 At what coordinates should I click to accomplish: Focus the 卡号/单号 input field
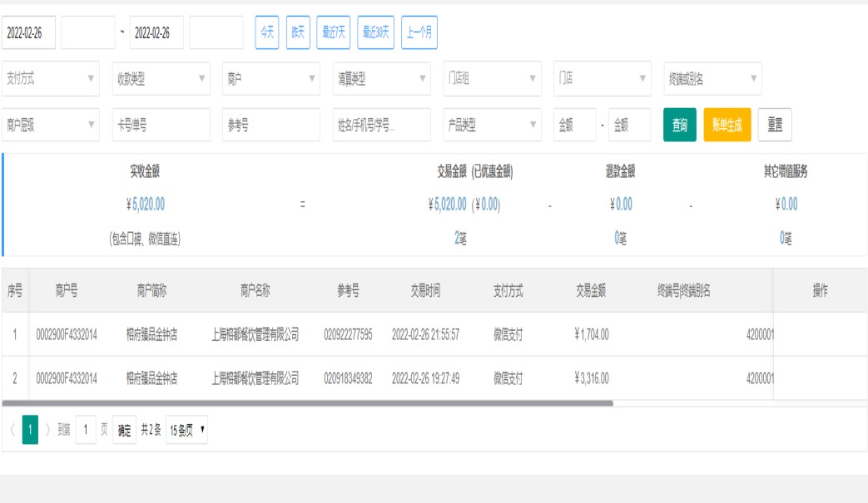pyautogui.click(x=161, y=125)
